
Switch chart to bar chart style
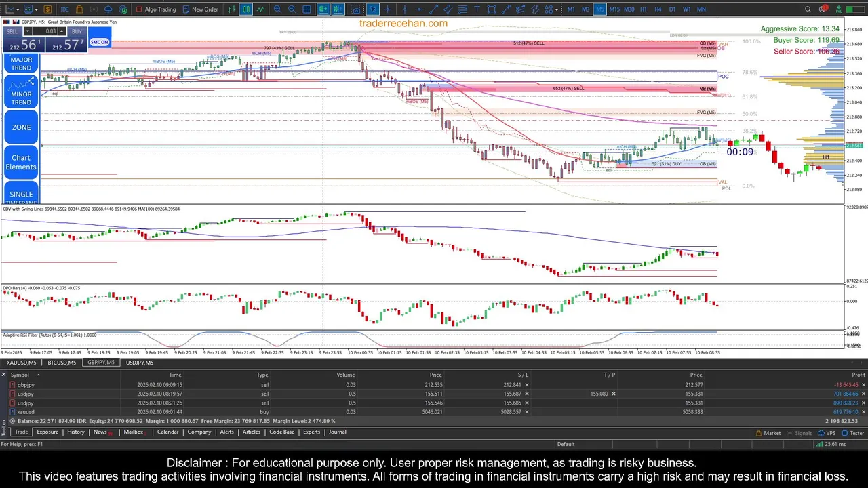pyautogui.click(x=231, y=9)
